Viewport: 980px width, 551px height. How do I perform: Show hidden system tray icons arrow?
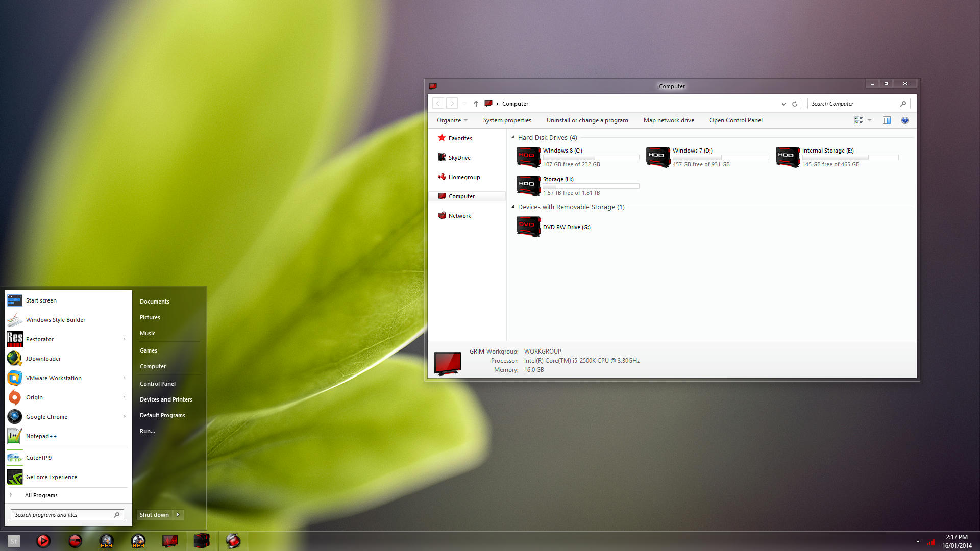pos(918,541)
